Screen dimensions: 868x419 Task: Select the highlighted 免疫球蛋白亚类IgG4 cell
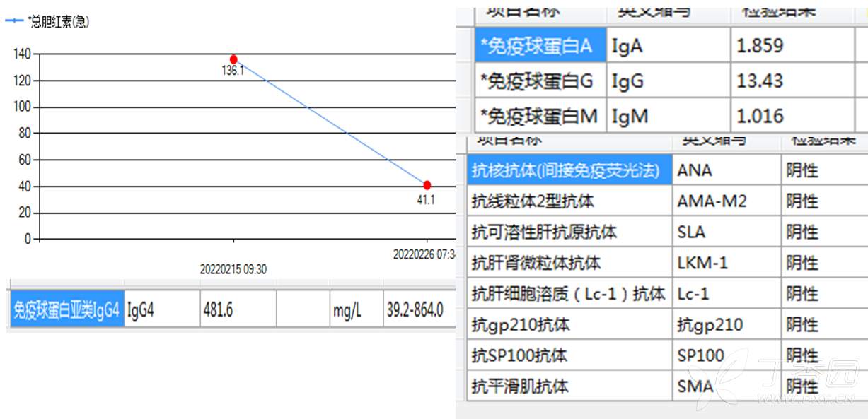[66, 310]
